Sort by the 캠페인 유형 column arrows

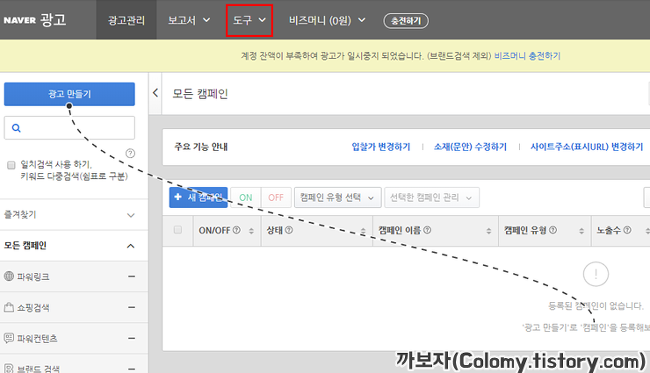pos(582,231)
